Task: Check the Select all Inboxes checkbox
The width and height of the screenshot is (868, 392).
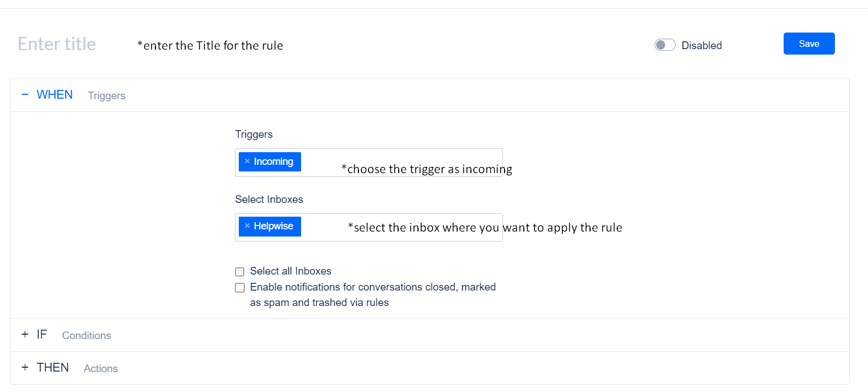Action: (240, 271)
